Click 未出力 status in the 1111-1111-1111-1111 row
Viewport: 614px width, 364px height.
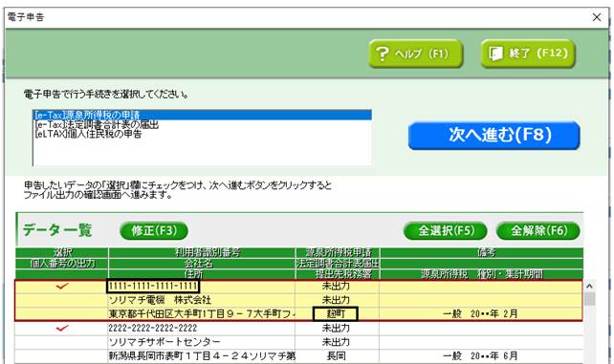click(337, 287)
